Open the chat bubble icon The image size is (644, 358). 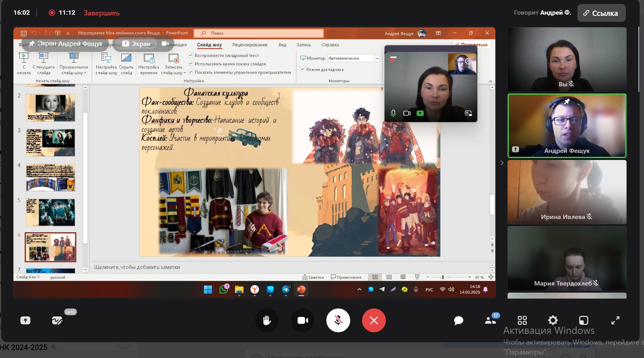click(x=458, y=320)
